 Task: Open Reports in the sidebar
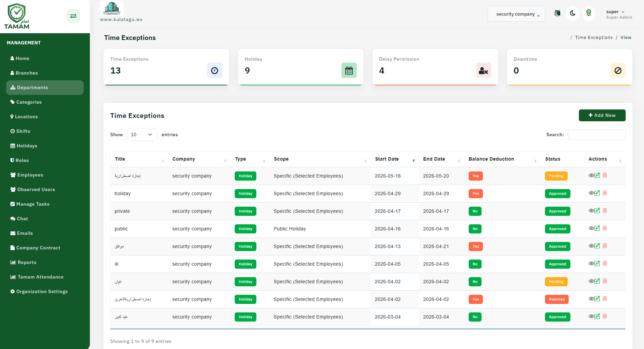45,262
